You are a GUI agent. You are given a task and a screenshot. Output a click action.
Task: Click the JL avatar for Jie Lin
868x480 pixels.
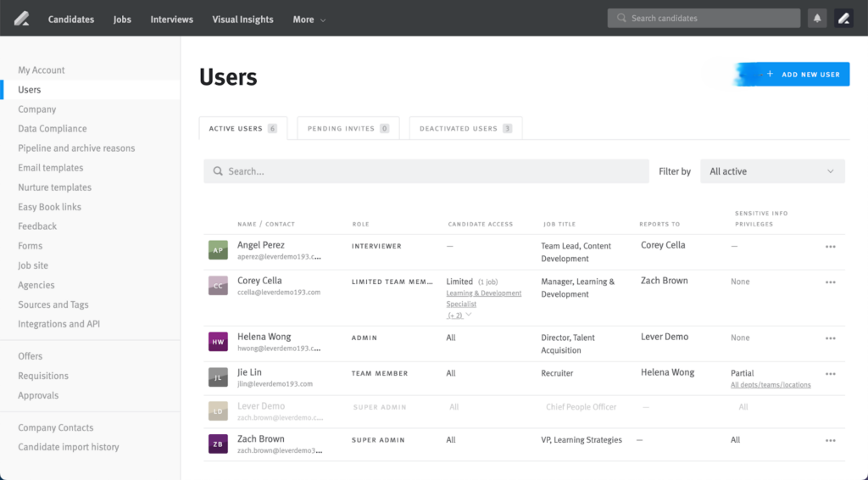tap(218, 377)
